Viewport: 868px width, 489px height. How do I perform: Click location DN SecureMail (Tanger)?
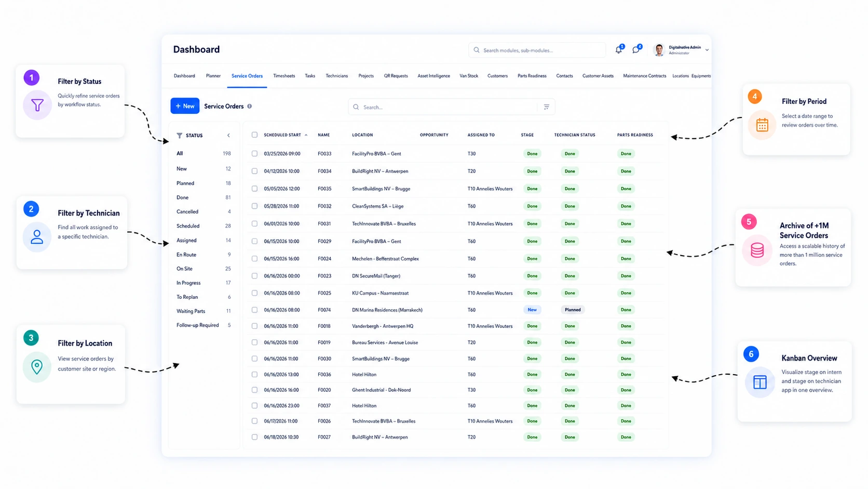point(376,276)
